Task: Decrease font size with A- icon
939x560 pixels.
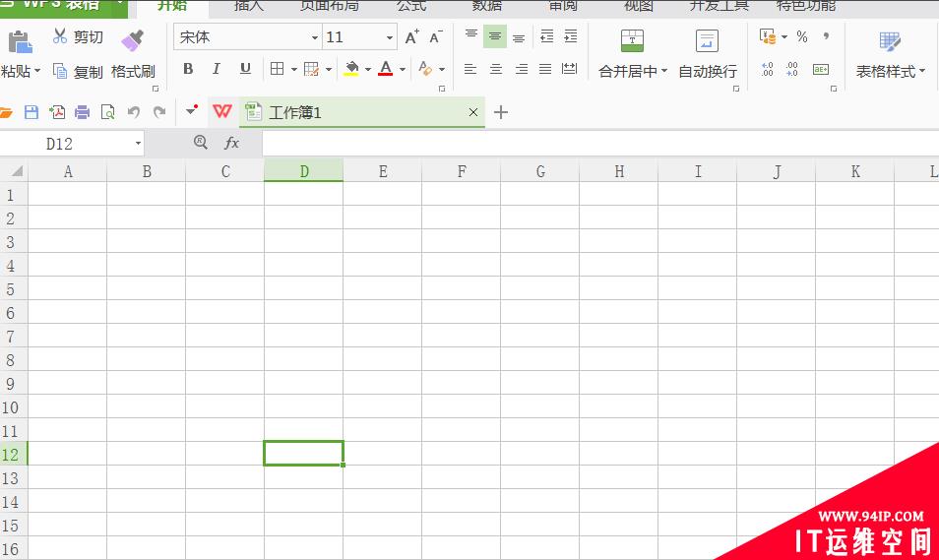Action: 436,37
